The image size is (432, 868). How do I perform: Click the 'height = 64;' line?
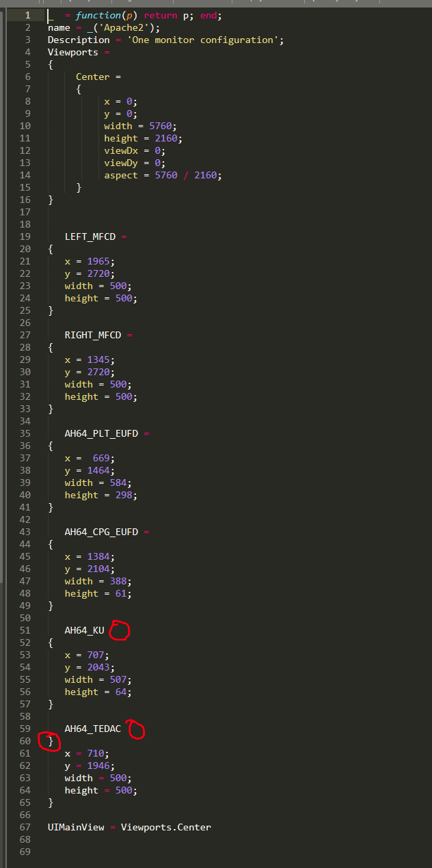tap(98, 692)
